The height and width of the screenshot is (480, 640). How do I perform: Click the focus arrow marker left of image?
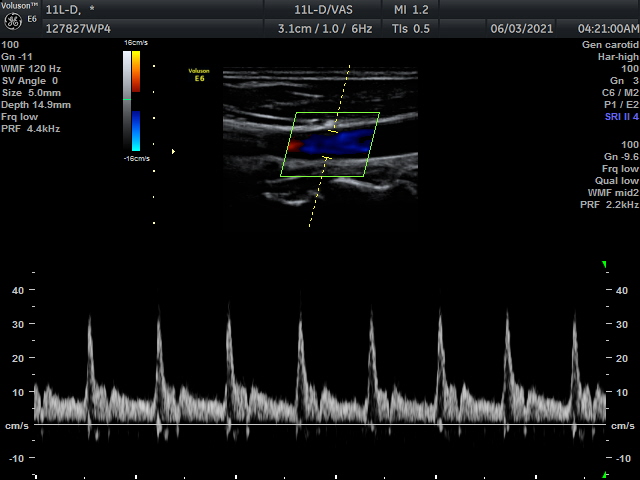tap(173, 151)
